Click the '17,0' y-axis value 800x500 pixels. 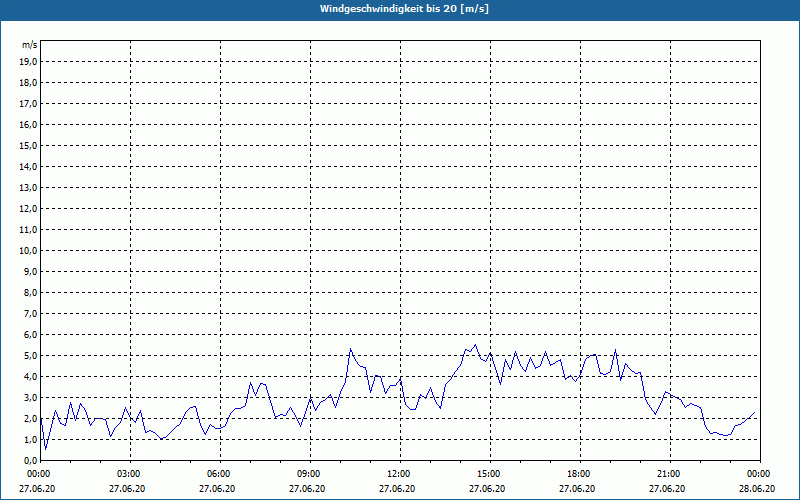point(28,104)
